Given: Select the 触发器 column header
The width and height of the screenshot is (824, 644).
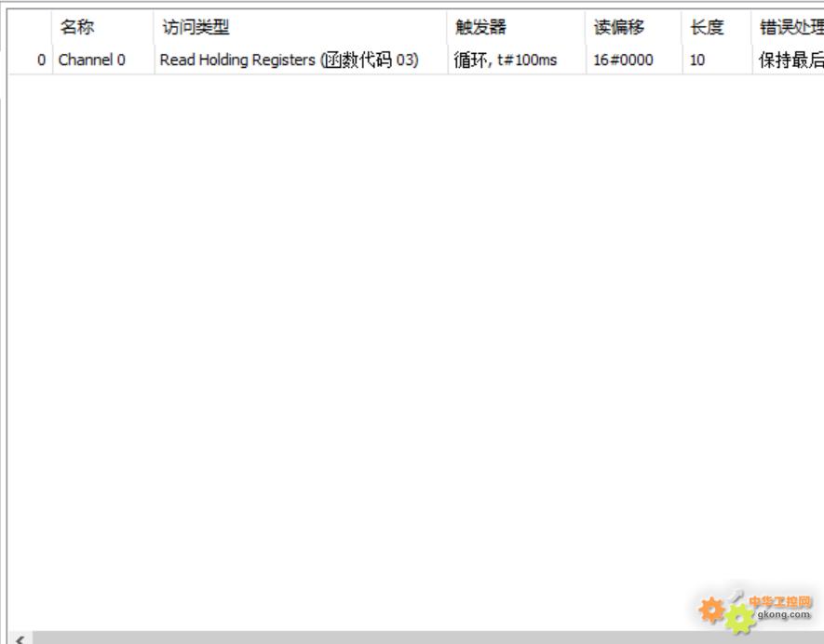Looking at the screenshot, I should (x=517, y=27).
